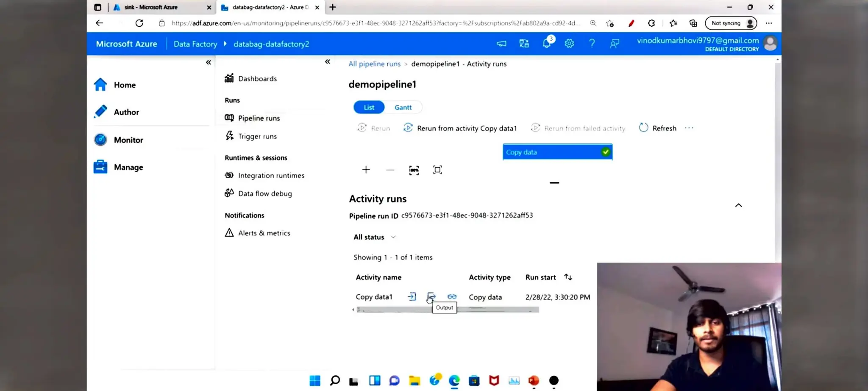Rerun from activity Copy data1
Screen dimensions: 868x391
coord(460,128)
